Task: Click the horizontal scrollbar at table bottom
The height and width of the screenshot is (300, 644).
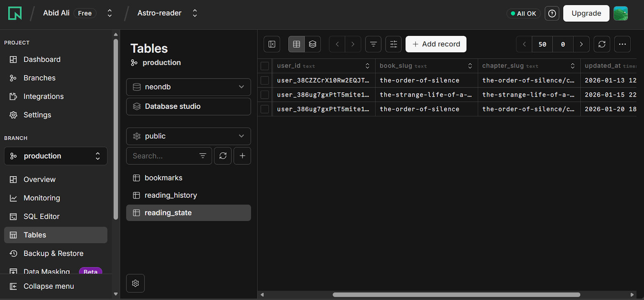Action: pos(456,295)
